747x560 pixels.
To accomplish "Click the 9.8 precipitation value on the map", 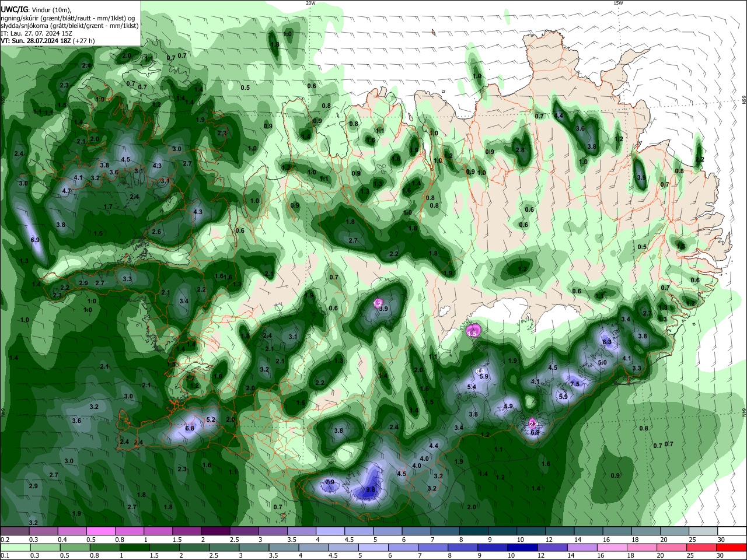I will click(370, 490).
